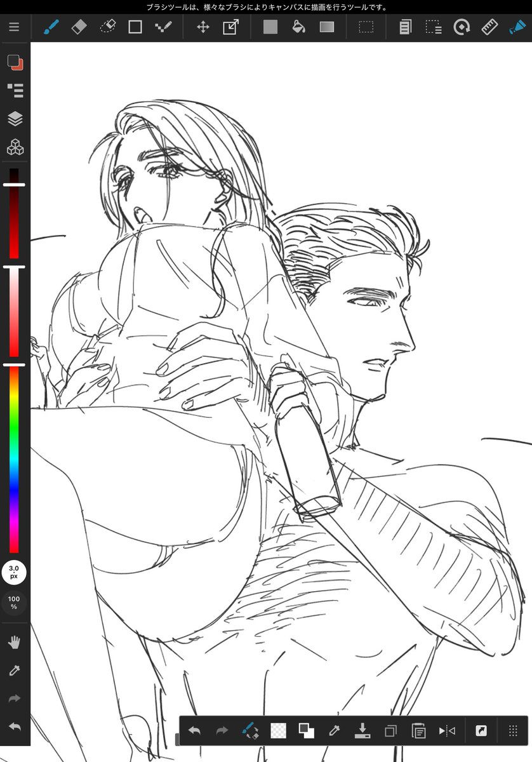Open the brush list panel icon

pyautogui.click(x=15, y=90)
